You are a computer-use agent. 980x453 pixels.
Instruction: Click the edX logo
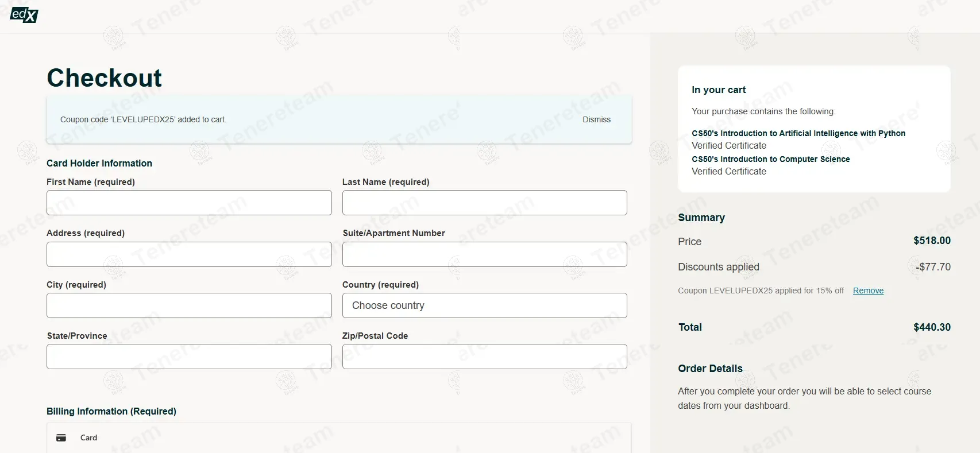[x=24, y=15]
